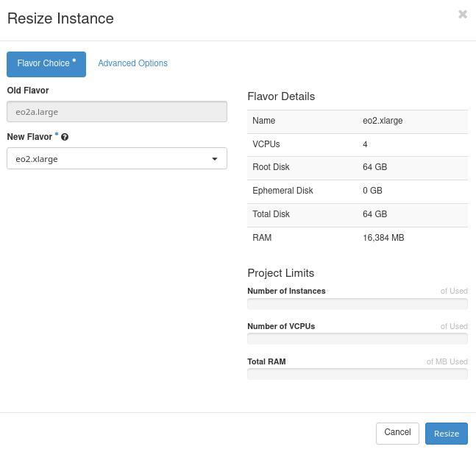Click the Total Disk 64 GB value
Screen dimensions: 476x452
click(x=374, y=214)
